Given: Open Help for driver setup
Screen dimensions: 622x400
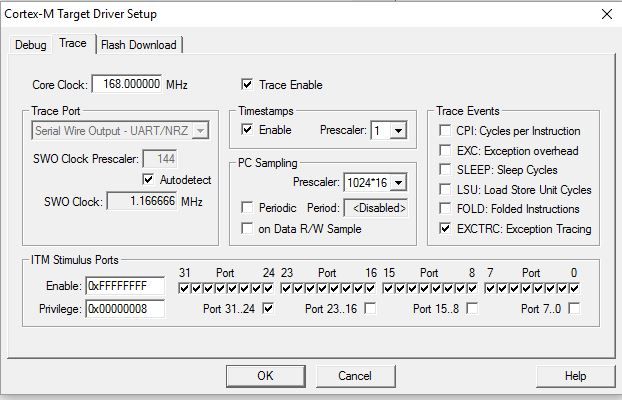Looking at the screenshot, I should (575, 376).
